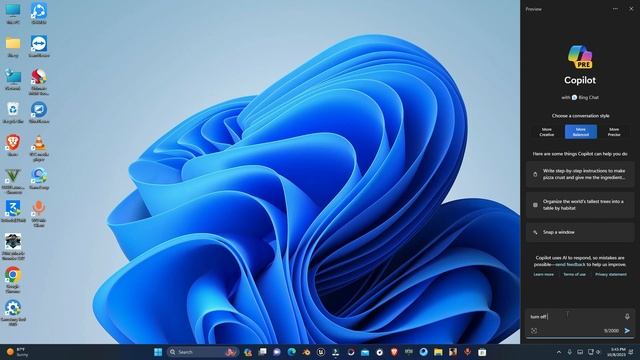The height and width of the screenshot is (360, 640).
Task: Open Brave browser from the taskbar
Action: pyautogui.click(x=394, y=352)
